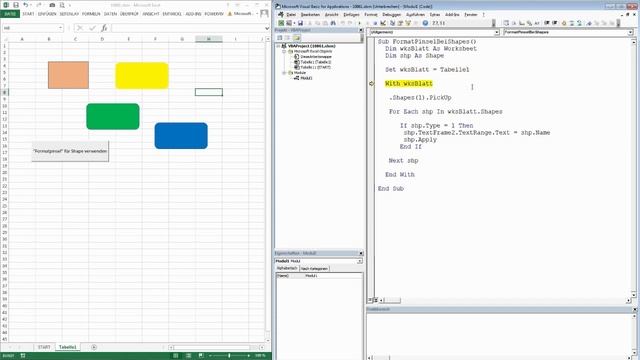The image size is (640, 360).
Task: Click the formula bar confirm checkmark icon
Action: point(92,28)
